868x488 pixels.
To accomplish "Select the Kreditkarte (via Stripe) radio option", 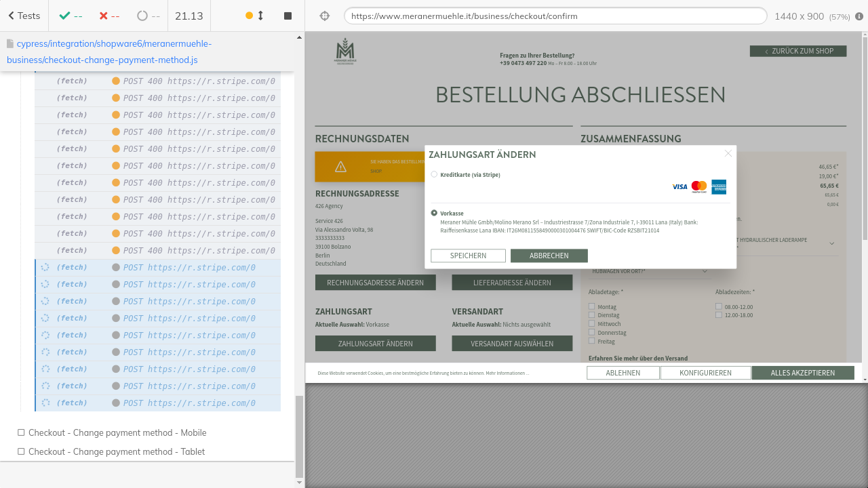I will [x=434, y=175].
